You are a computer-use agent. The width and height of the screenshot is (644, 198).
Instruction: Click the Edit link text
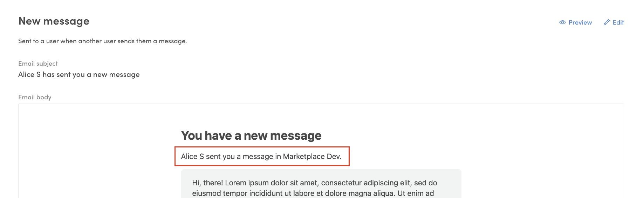click(618, 22)
